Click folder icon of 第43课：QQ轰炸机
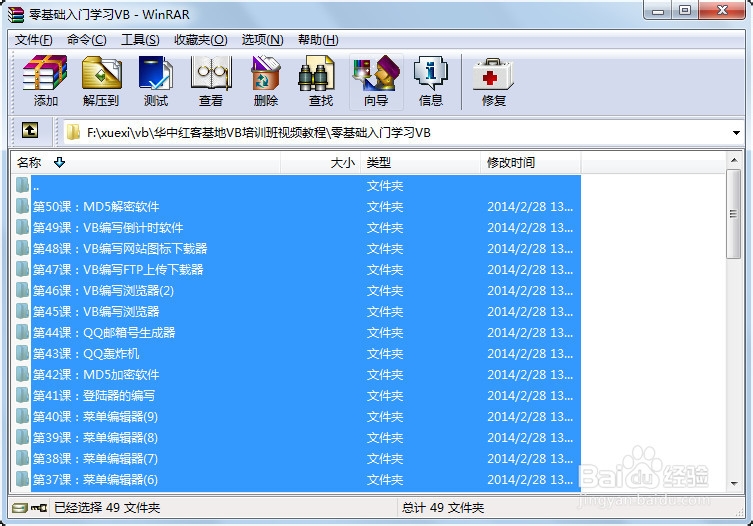The image size is (753, 526). point(22,353)
